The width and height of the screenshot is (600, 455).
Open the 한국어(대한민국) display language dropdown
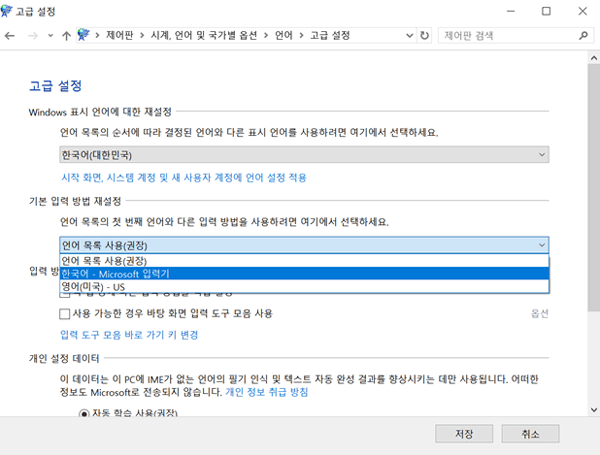click(x=304, y=155)
